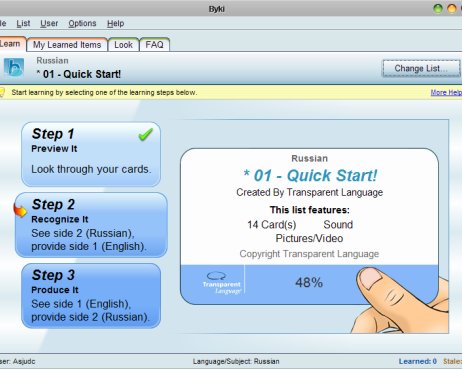Open the Help menu

coord(116,23)
